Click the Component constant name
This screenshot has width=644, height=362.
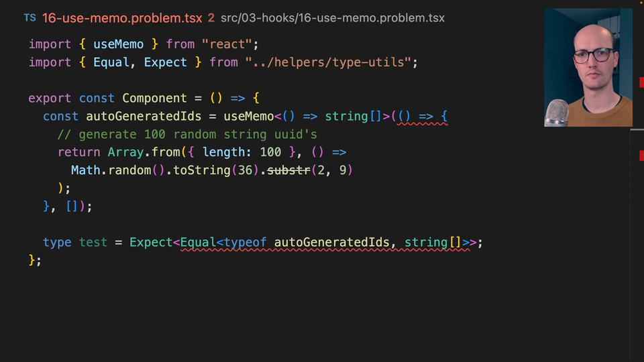click(x=154, y=98)
